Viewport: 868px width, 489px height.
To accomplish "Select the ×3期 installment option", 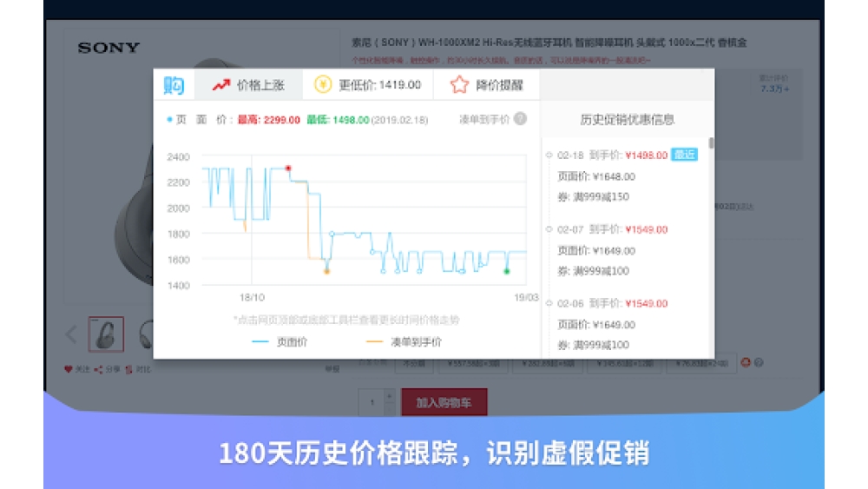I will click(474, 363).
